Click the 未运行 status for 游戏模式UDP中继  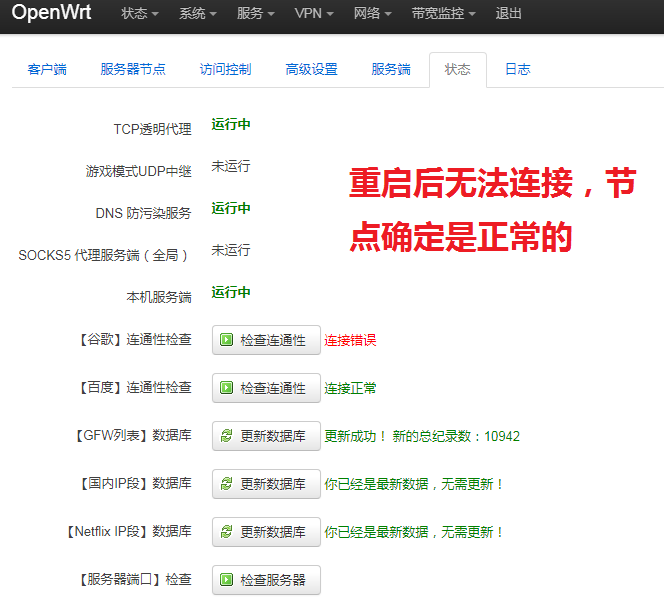tap(231, 166)
